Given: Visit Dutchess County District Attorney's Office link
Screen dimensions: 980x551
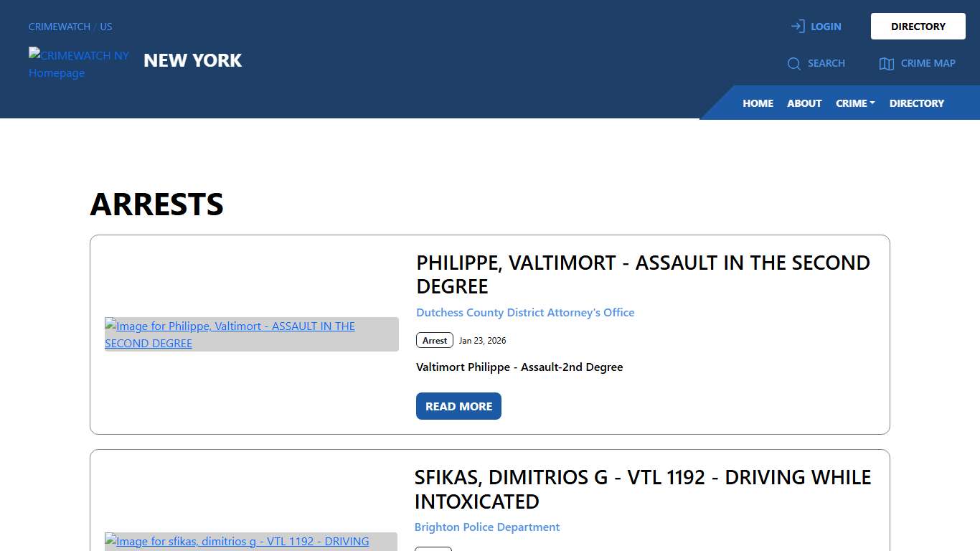Looking at the screenshot, I should click(x=525, y=313).
